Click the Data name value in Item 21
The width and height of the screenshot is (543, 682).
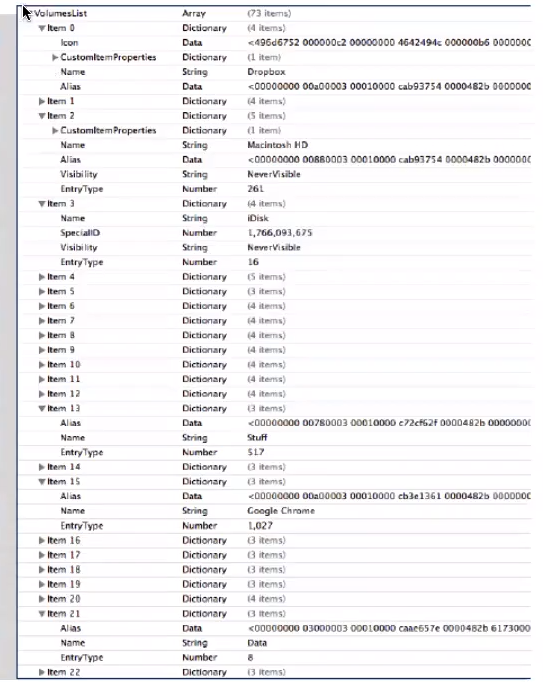point(257,643)
